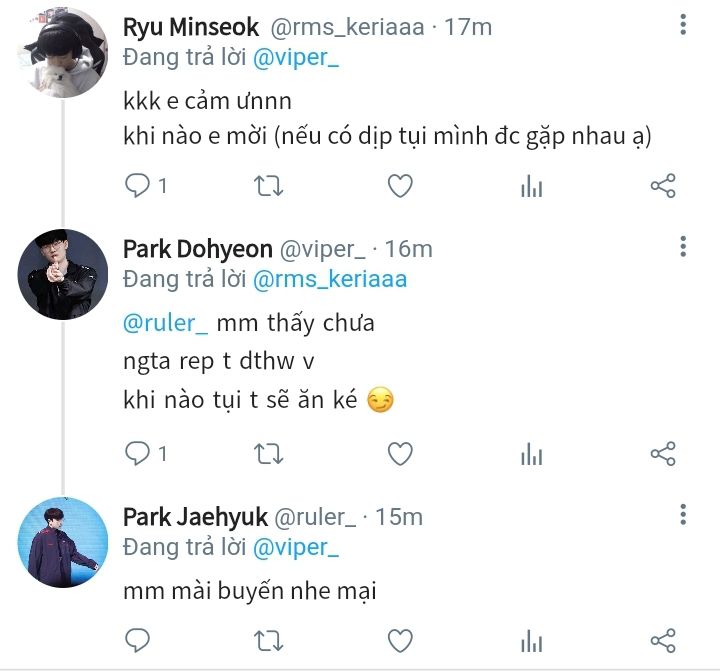Like Ryu Minseok's tweet
The image size is (720, 671).
coord(400,185)
